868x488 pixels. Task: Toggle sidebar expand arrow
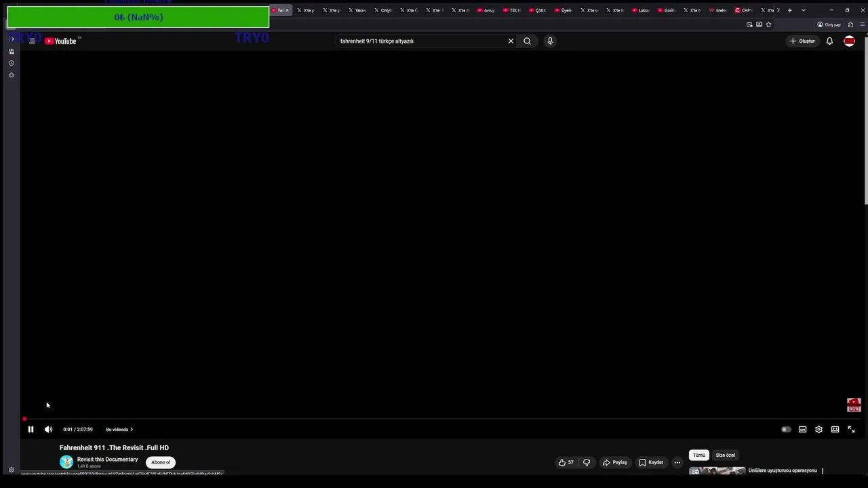[11, 39]
